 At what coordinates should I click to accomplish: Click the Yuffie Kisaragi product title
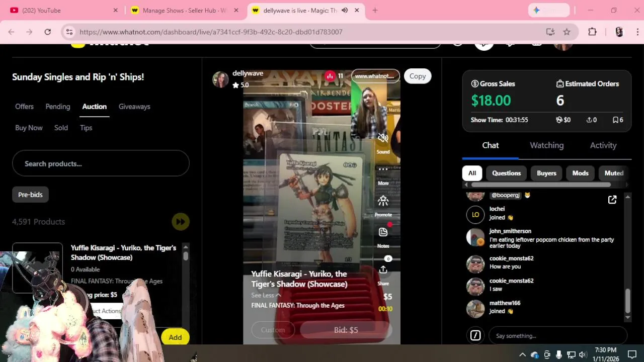[x=123, y=252]
